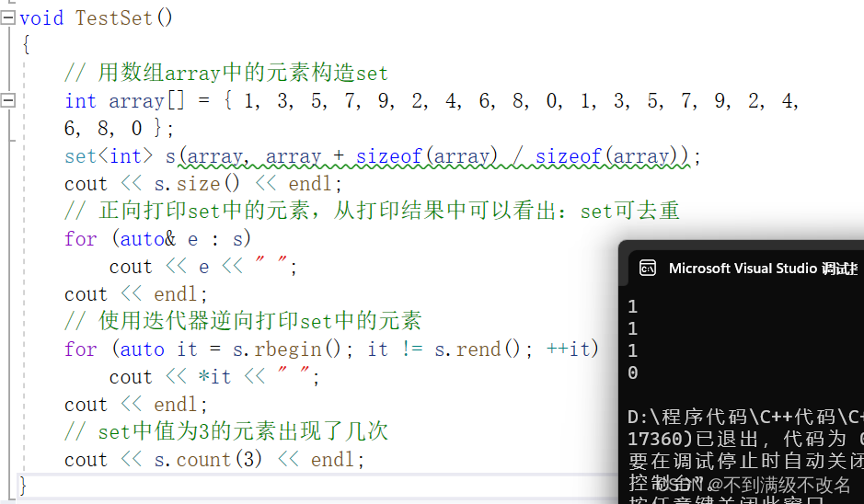Collapse the TestSet function fold marker
The height and width of the screenshot is (504, 864).
(7, 17)
